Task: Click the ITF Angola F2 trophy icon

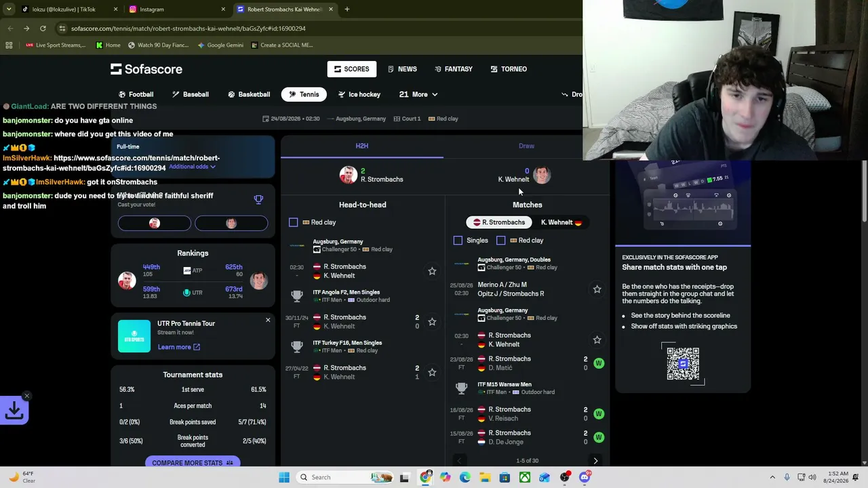Action: 296,296
